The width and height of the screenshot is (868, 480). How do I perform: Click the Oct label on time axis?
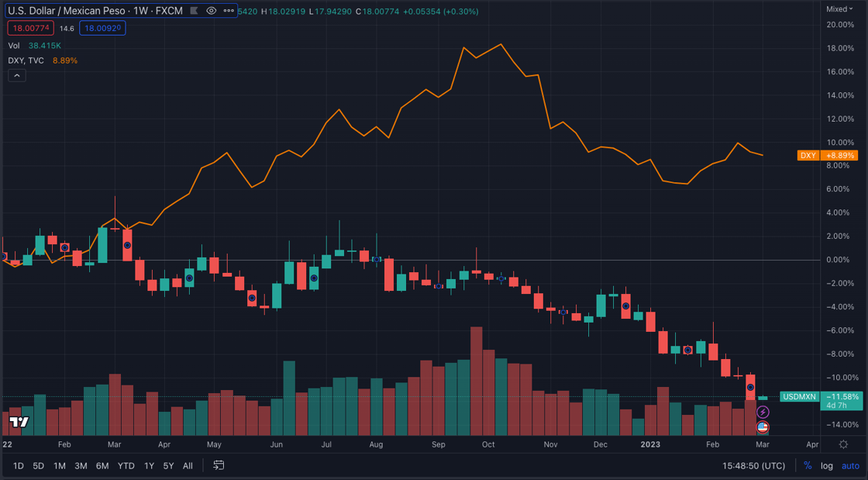point(488,444)
